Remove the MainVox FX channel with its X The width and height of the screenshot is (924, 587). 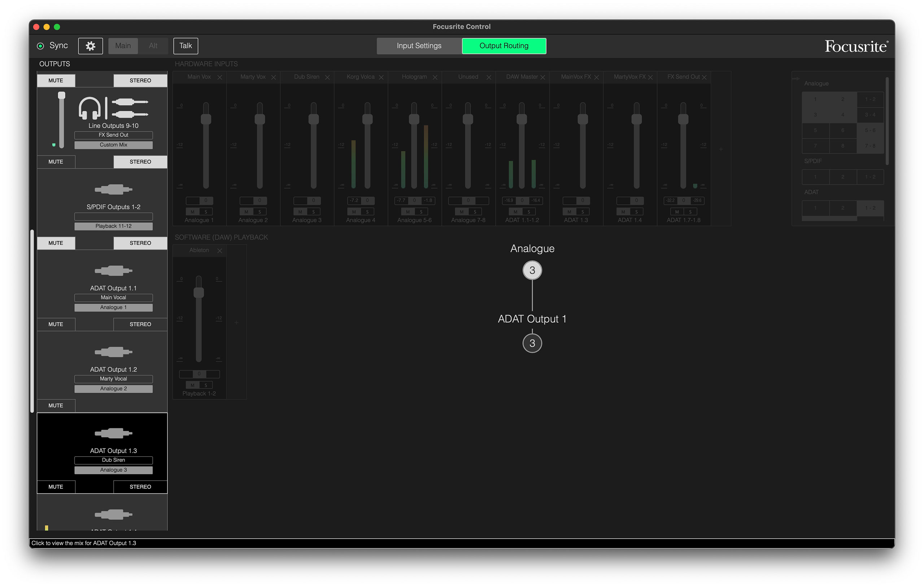click(x=597, y=77)
